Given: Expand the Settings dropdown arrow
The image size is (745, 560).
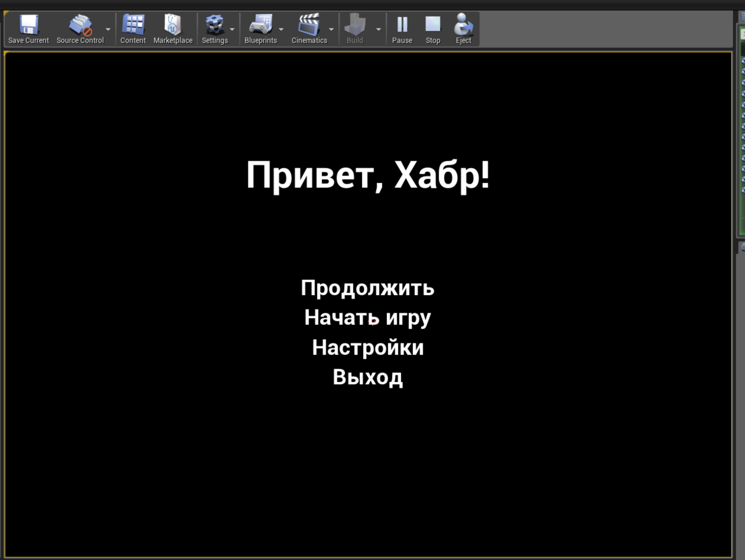Looking at the screenshot, I should (x=232, y=29).
